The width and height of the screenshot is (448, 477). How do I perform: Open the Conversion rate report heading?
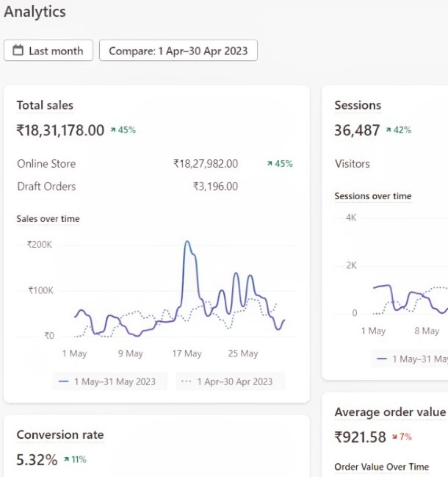pos(60,434)
